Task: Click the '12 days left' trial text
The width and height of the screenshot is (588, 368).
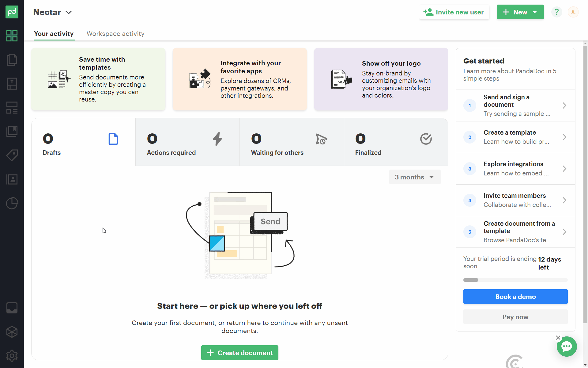Action: (x=550, y=263)
